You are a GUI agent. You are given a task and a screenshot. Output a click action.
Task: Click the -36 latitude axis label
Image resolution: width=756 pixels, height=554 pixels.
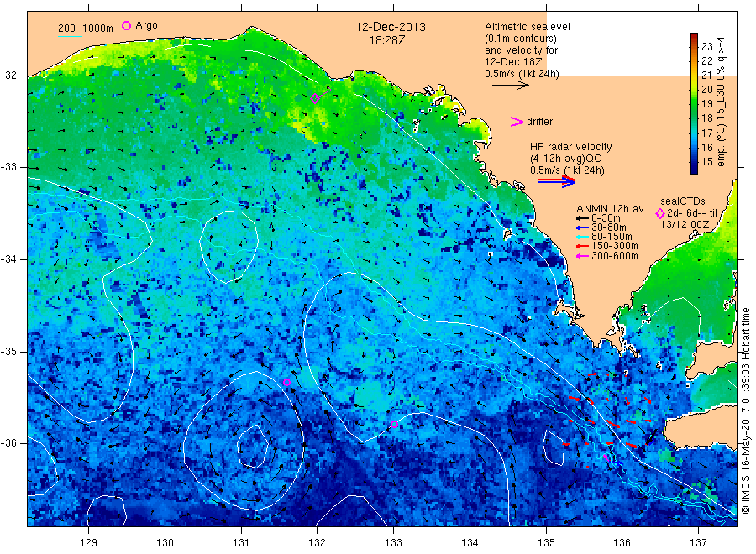(9, 442)
